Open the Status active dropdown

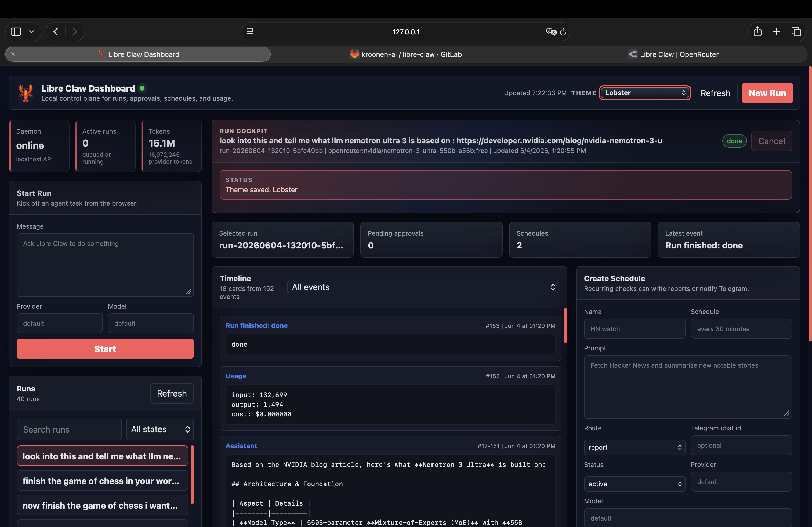(x=635, y=484)
